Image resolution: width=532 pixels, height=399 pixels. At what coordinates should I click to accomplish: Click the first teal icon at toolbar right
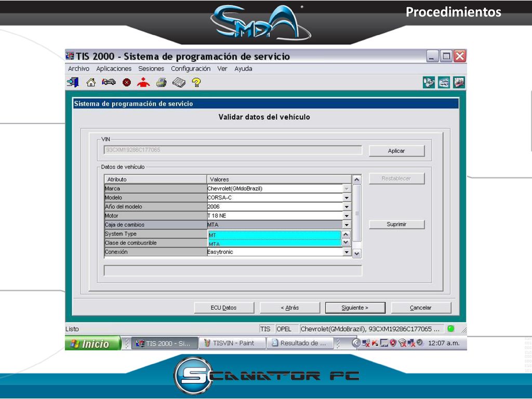[x=429, y=82]
